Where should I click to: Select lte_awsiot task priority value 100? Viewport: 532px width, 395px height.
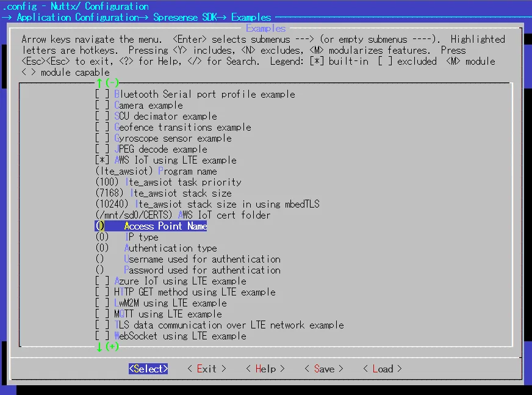(x=168, y=182)
